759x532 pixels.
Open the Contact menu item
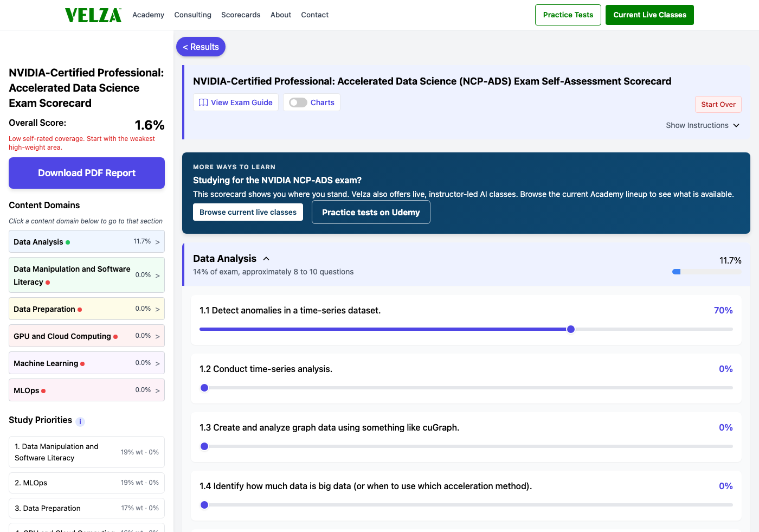315,15
